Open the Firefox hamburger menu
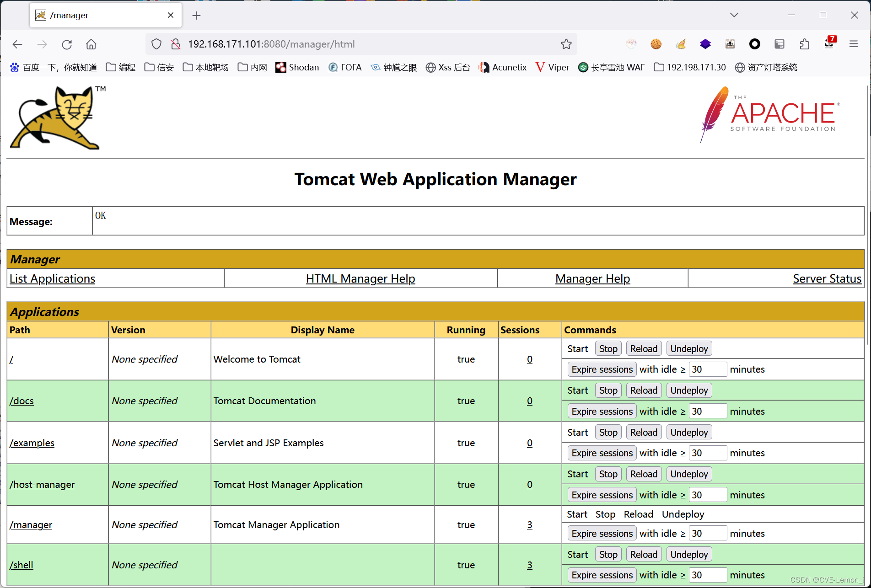Viewport: 871px width, 588px height. click(x=854, y=44)
